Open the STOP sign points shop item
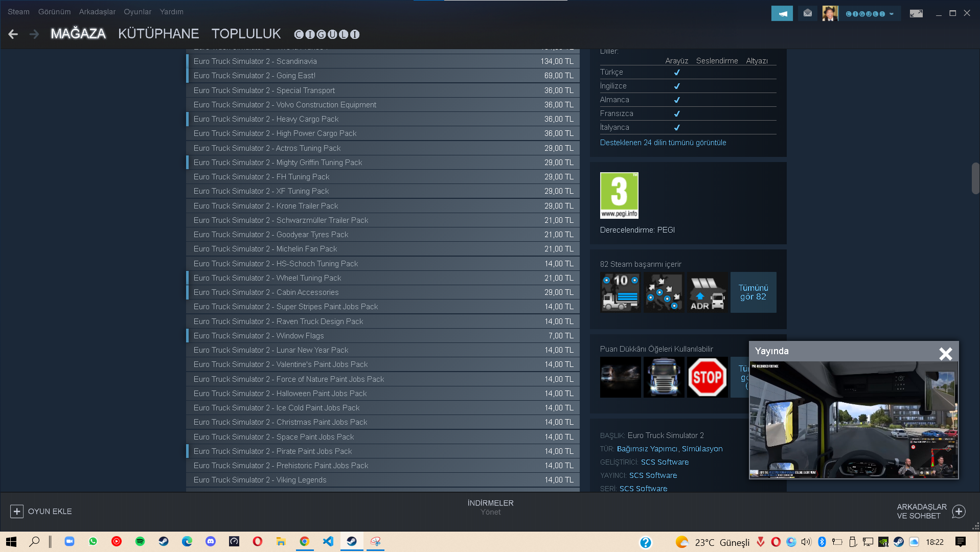This screenshot has width=980, height=552. (x=707, y=377)
